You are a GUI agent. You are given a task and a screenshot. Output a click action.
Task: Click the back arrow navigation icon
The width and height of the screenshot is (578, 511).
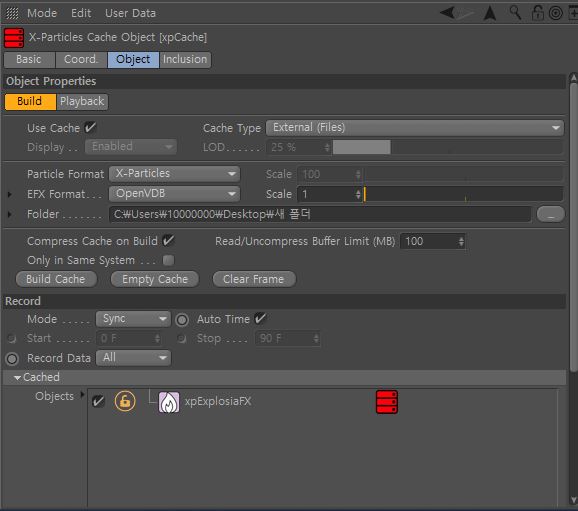click(x=447, y=13)
